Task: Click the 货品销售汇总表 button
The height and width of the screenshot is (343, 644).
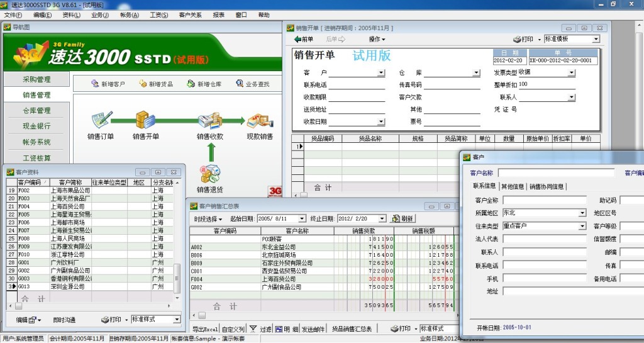Action: pyautogui.click(x=352, y=329)
